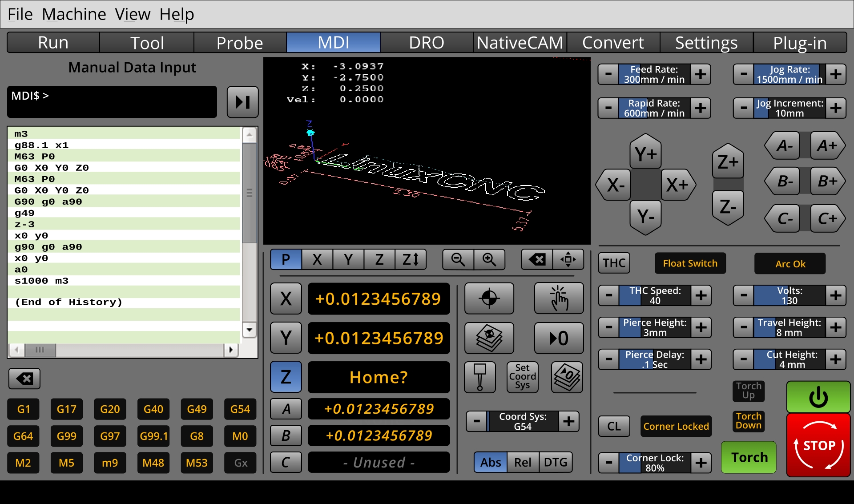Viewport: 854px width, 504px height.
Task: Open the Tool tab
Action: [x=147, y=43]
